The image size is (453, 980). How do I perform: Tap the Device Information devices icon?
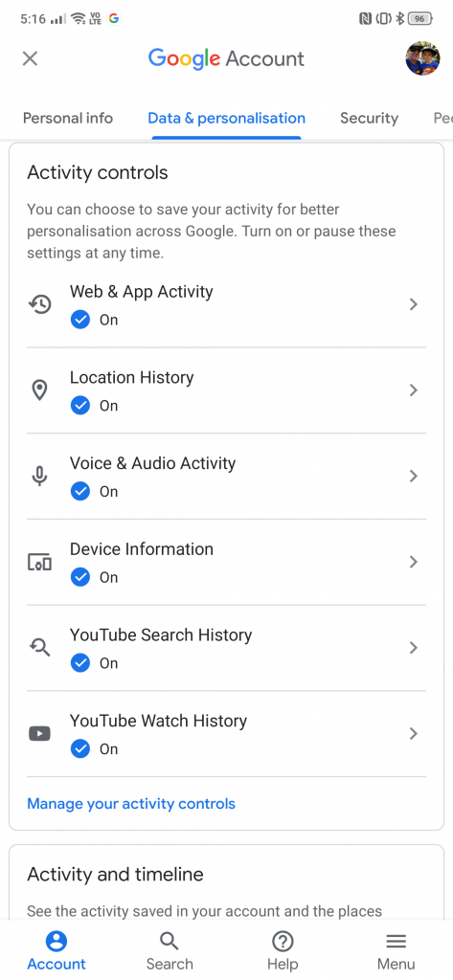(40, 562)
